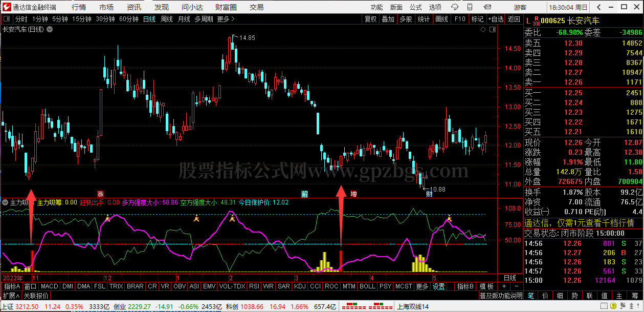The width and height of the screenshot is (644, 312).
Task: Click the 画线 drawing button
Action: (x=441, y=19)
